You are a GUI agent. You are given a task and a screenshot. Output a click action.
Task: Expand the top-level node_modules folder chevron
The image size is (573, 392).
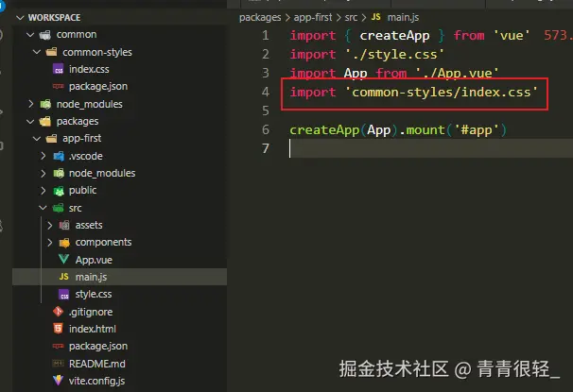tap(30, 104)
